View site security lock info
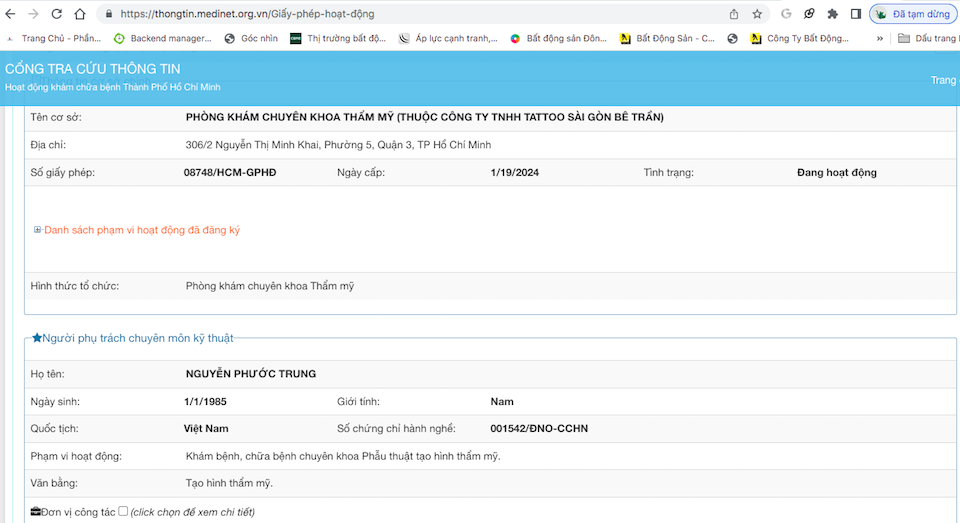This screenshot has width=960, height=523. (109, 13)
